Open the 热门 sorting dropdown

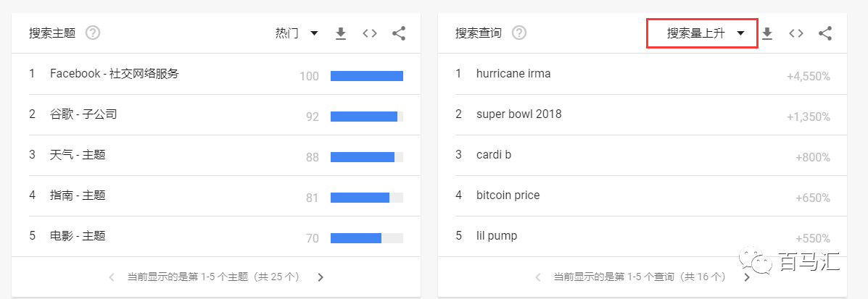(297, 33)
